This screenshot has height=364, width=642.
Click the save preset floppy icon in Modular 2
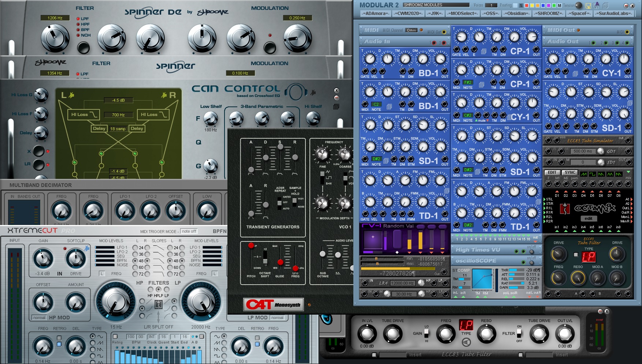(588, 5)
